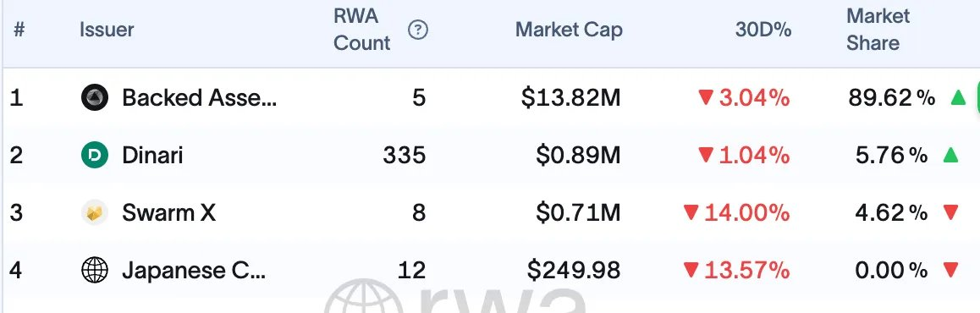Click the Swarm X yellow logo icon
Screen dimensions: 980x313
click(95, 213)
